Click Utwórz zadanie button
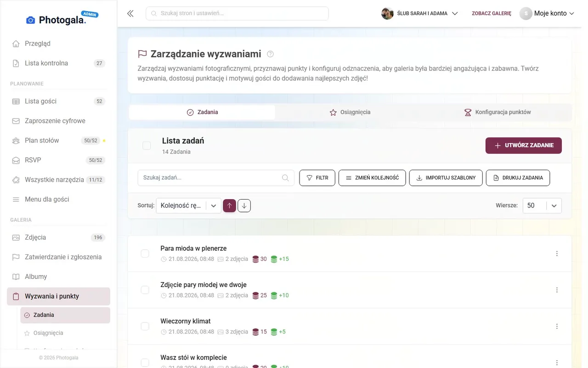 (524, 145)
